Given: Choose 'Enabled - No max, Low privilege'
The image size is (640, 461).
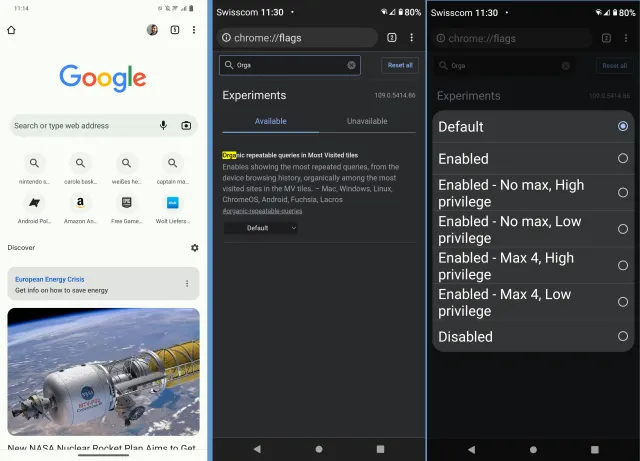Looking at the screenshot, I should [x=533, y=229].
